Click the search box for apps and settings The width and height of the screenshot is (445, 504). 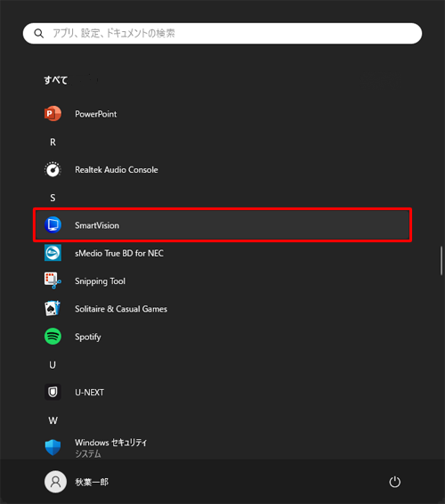point(222,34)
